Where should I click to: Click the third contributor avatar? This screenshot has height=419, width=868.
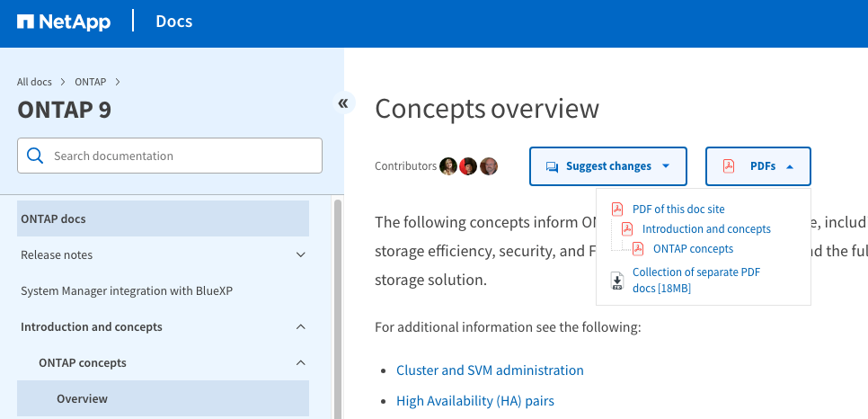[488, 166]
